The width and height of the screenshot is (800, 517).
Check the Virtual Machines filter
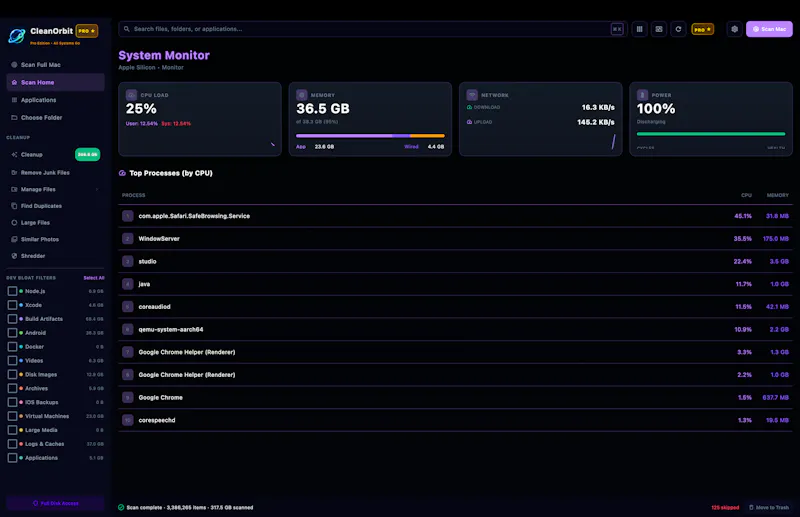click(x=12, y=416)
